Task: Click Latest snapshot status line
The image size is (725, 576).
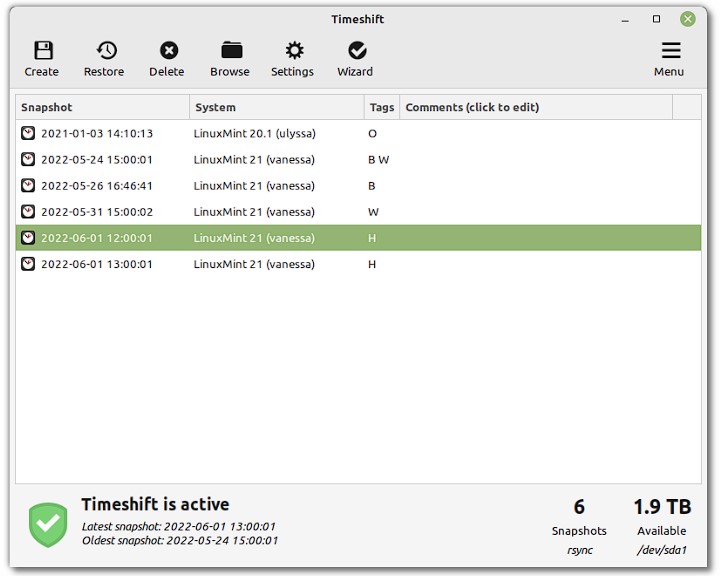Action: coord(178,527)
